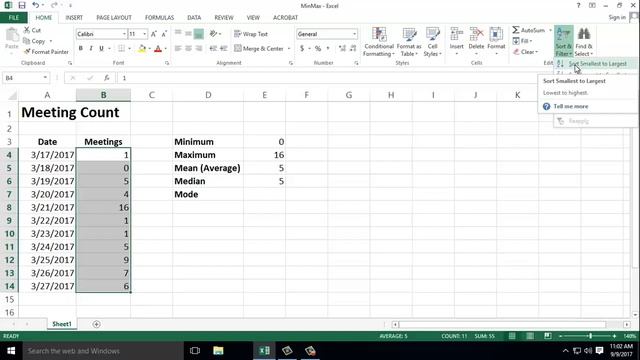This screenshot has width=640, height=360.
Task: Open the font name Calibri dropdown
Action: point(124,34)
